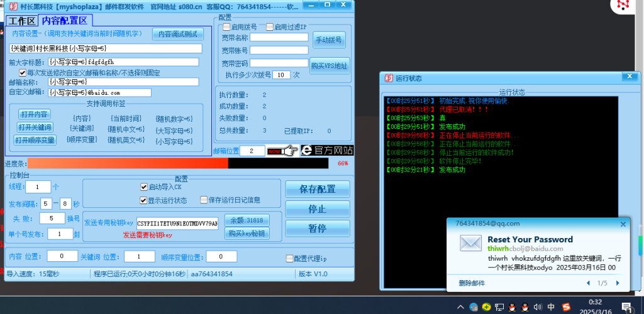Image resolution: width=644 pixels, height=314 pixels.
Task: Focus the 宽带账号 input field
Action: [279, 50]
